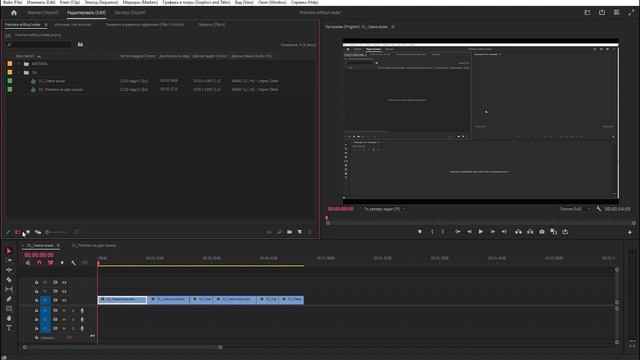Open the timeline sequence tab menu
This screenshot has width=640, height=360.
tap(58, 246)
